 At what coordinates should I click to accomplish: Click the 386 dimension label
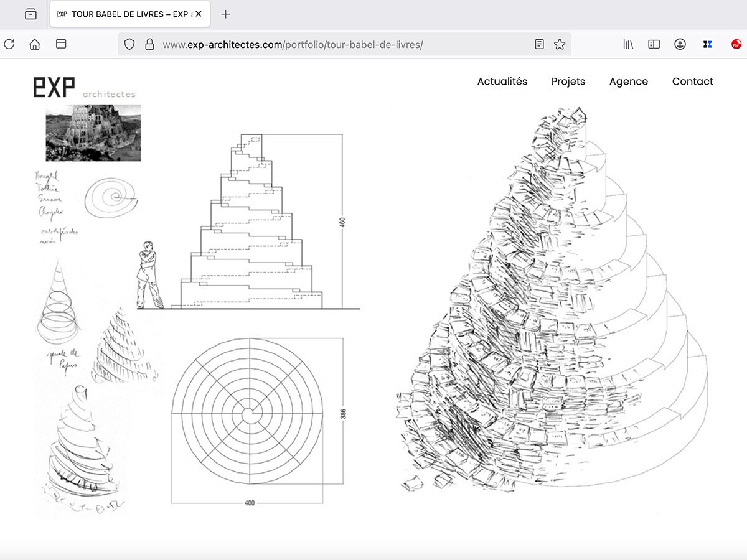[x=342, y=414]
